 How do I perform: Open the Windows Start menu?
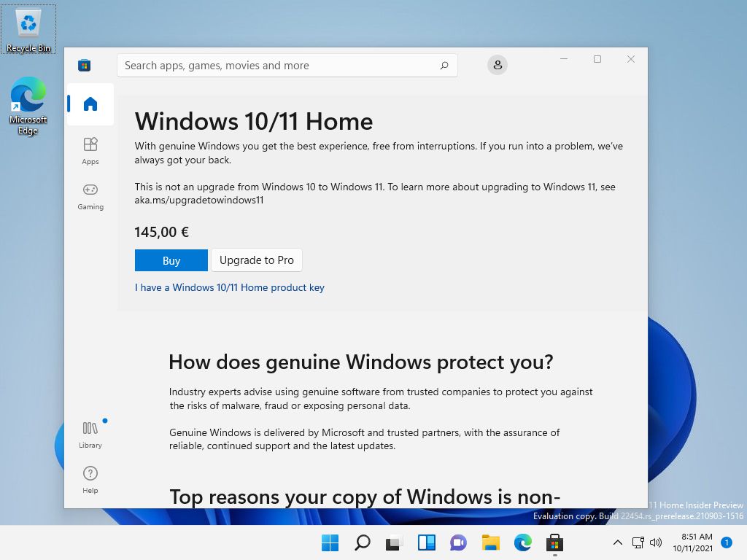(330, 542)
